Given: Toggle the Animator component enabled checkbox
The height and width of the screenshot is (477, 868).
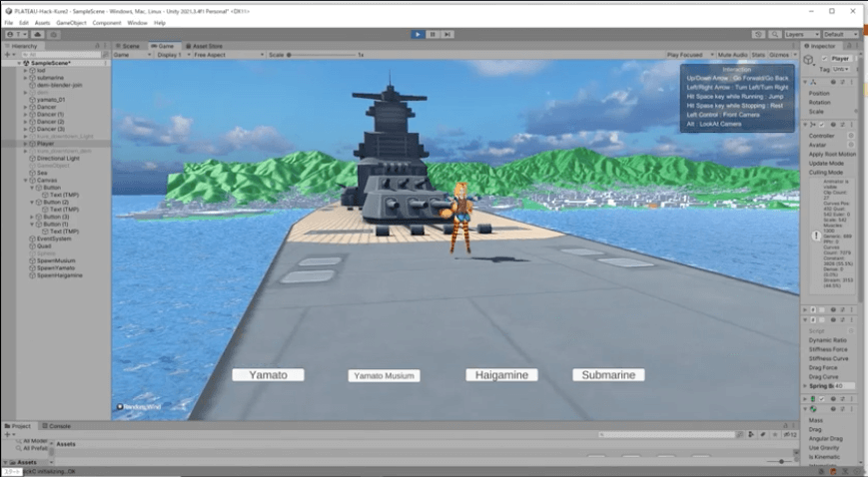Looking at the screenshot, I should click(822, 125).
